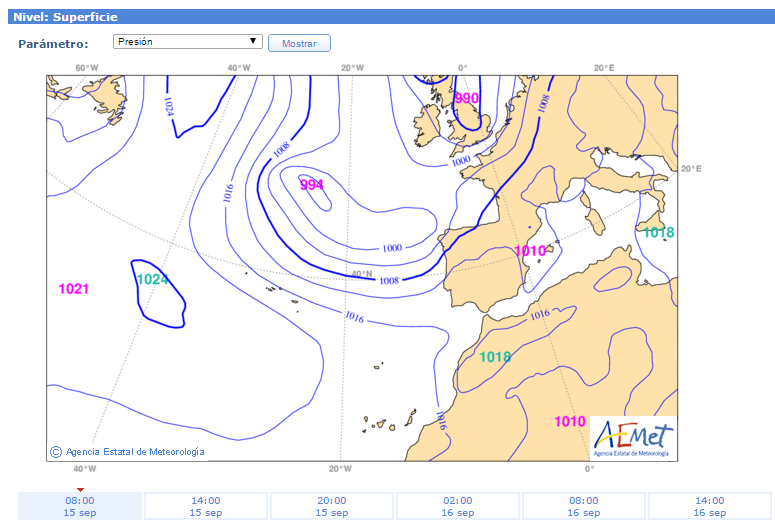This screenshot has height=520, width=775.
Task: Choose the 14:00 16 sep time step
Action: pos(709,506)
